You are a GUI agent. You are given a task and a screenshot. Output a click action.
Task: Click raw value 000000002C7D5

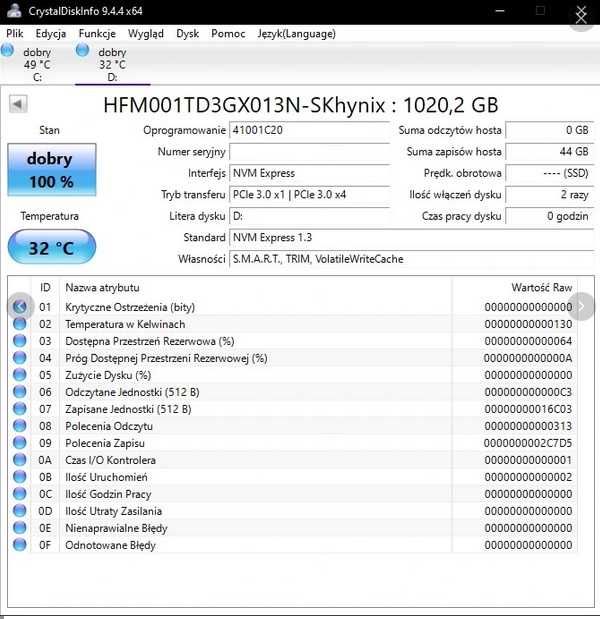(x=528, y=443)
